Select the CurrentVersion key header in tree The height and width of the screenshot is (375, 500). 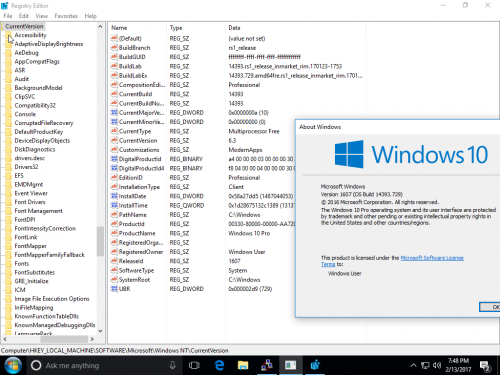24,26
